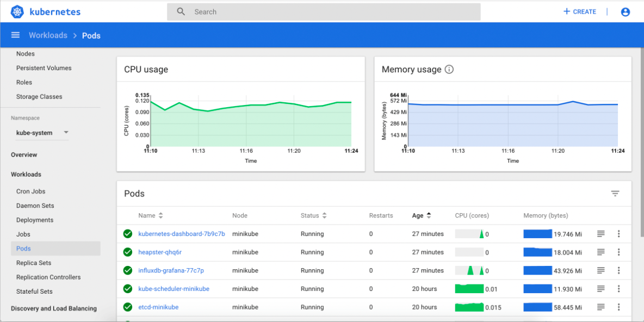Click the CREATE button
The image size is (644, 322).
coord(579,11)
